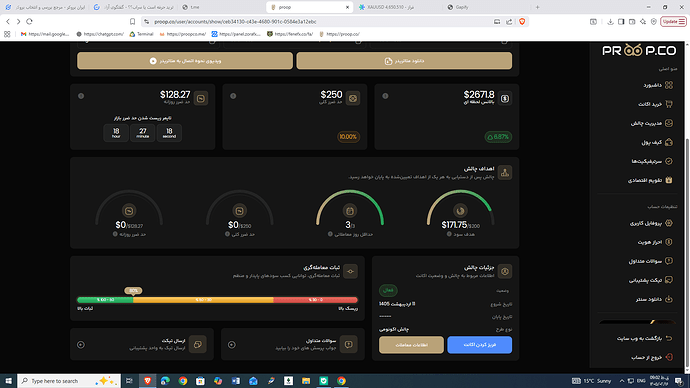Click info dot beside total loss gauge label
Viewport: 690px width, 388px height.
(228, 234)
